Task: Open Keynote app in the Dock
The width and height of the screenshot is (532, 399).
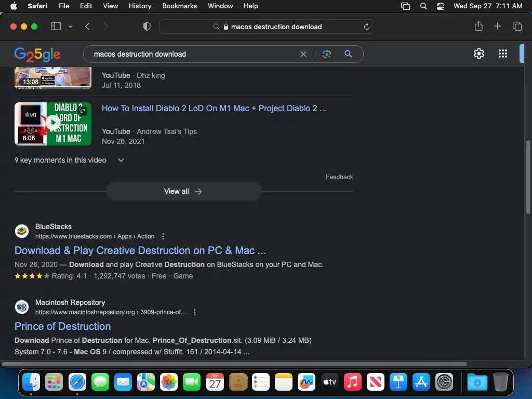Action: point(398,382)
